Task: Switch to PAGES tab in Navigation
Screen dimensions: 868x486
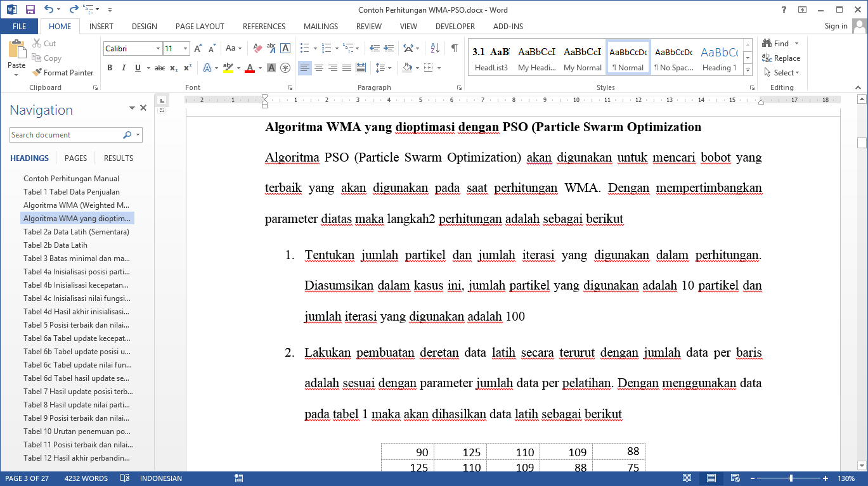Action: pos(75,158)
